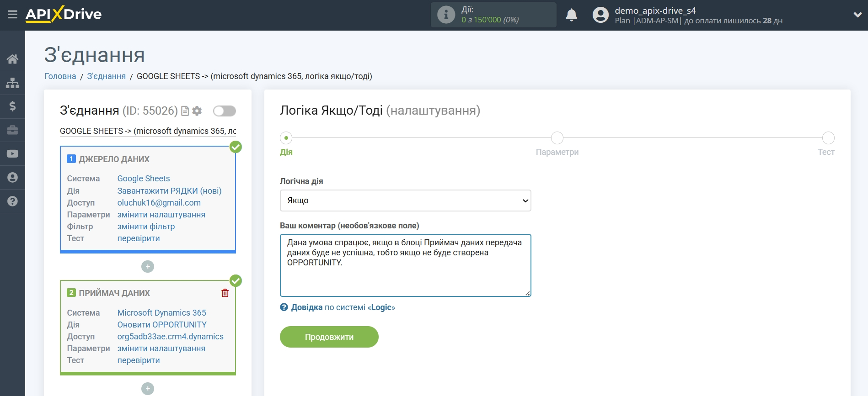This screenshot has height=396, width=868.
Task: Open the home sidebar icon
Action: tap(12, 59)
